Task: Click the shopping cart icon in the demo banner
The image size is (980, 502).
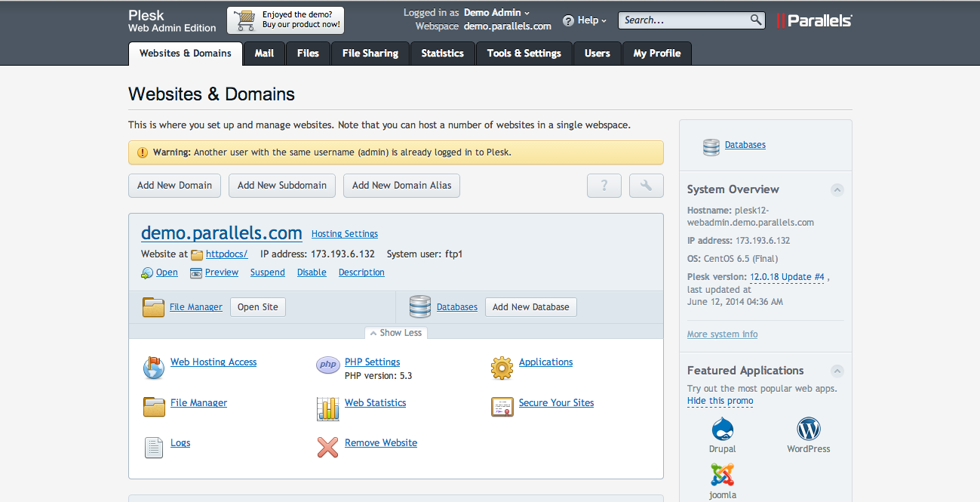Action: click(x=245, y=20)
